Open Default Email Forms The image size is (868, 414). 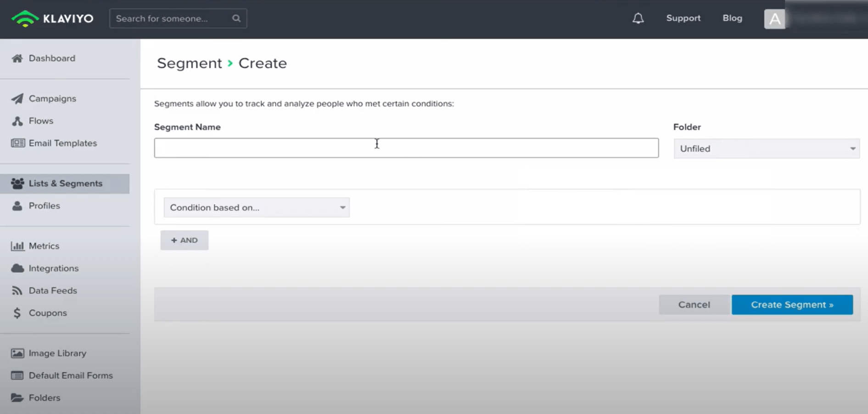pyautogui.click(x=71, y=375)
